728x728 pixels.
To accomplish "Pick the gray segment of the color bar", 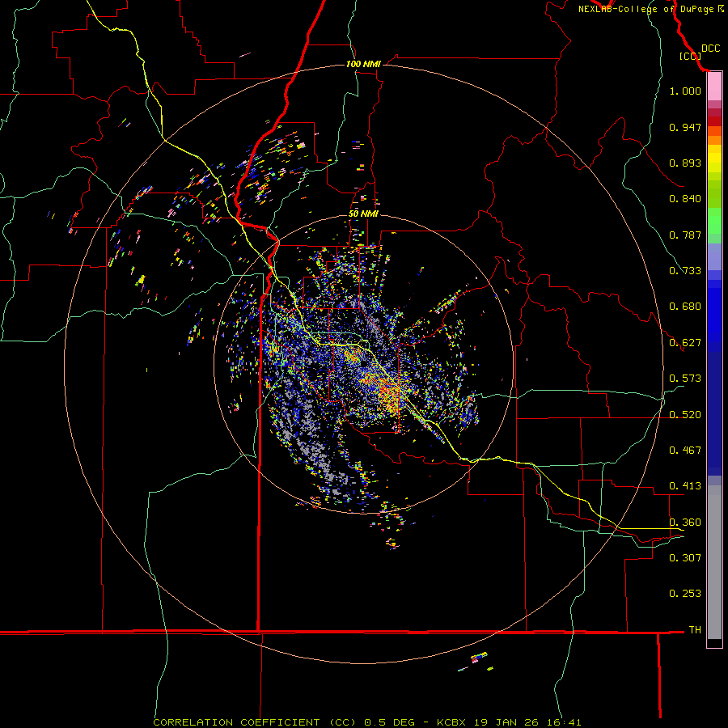I will 714,562.
